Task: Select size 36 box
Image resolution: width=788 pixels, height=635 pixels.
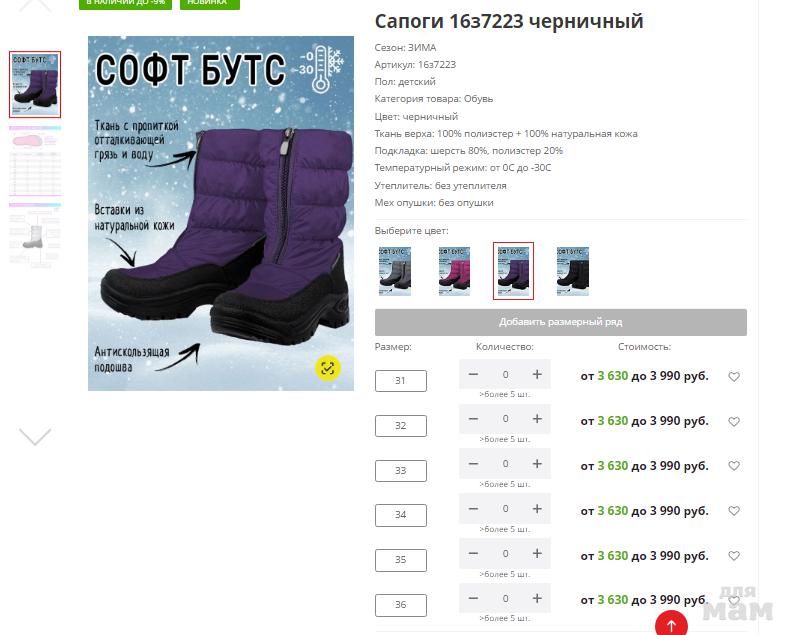Action: pyautogui.click(x=401, y=605)
